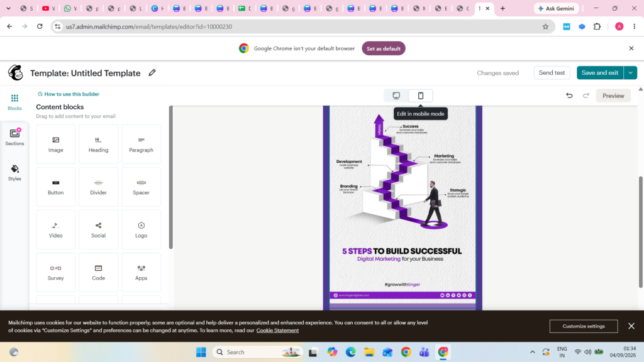This screenshot has width=644, height=362.
Task: Switch to the WhatsApp browser tab
Action: point(70,8)
